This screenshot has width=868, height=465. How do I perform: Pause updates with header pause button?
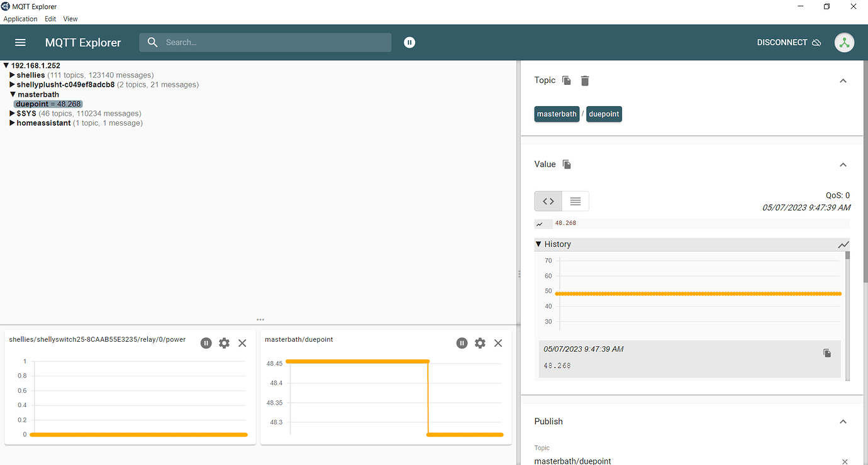[409, 43]
